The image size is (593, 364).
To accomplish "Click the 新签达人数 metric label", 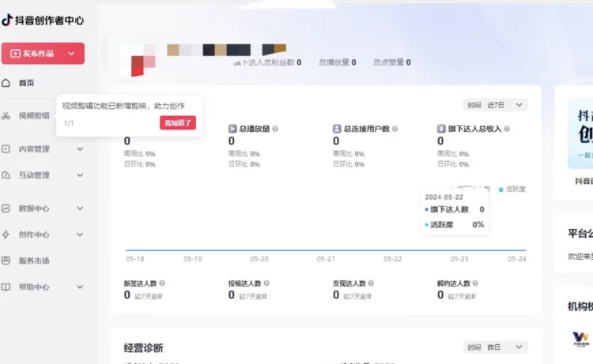I will 140,283.
